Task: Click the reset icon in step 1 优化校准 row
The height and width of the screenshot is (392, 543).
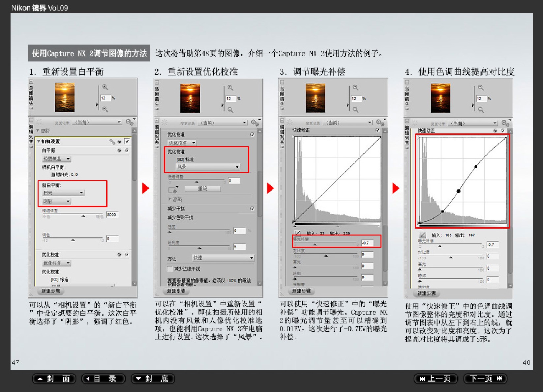Action: pos(119,255)
